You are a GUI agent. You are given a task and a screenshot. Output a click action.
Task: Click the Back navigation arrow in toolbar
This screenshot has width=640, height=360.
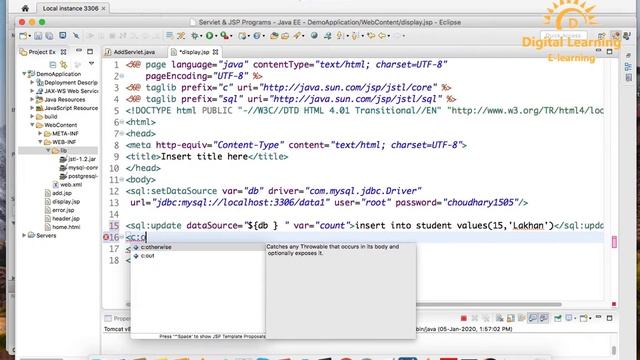tap(382, 36)
